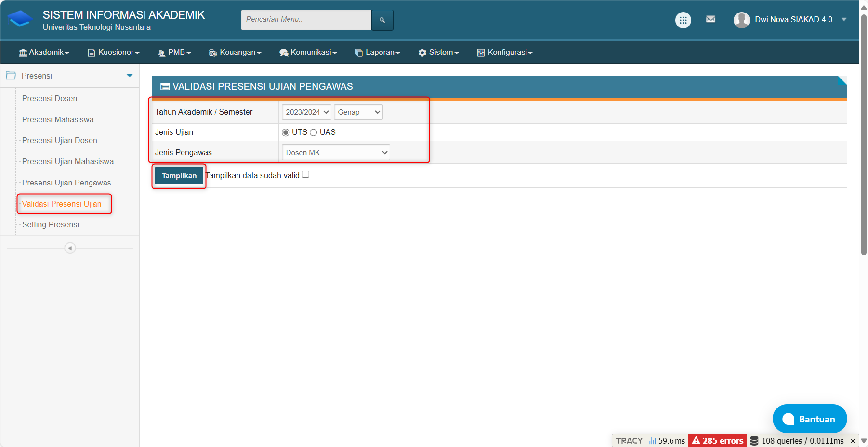Open the apps grid icon

[683, 20]
